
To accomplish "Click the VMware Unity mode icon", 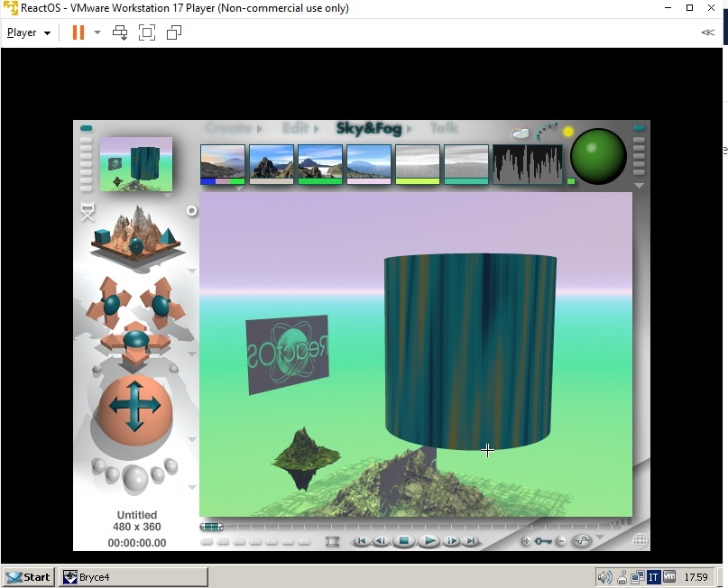I will tap(174, 33).
